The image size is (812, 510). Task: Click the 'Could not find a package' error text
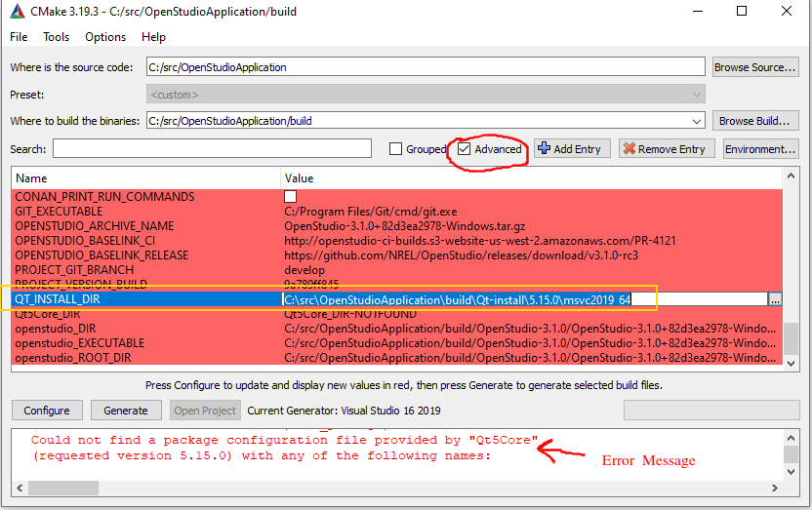tap(285, 440)
